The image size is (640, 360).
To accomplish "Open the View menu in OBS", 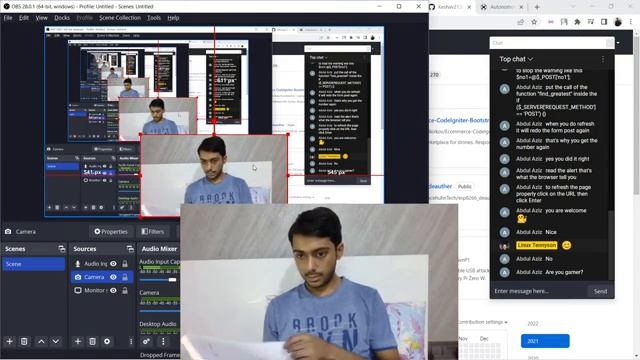I will (41, 18).
